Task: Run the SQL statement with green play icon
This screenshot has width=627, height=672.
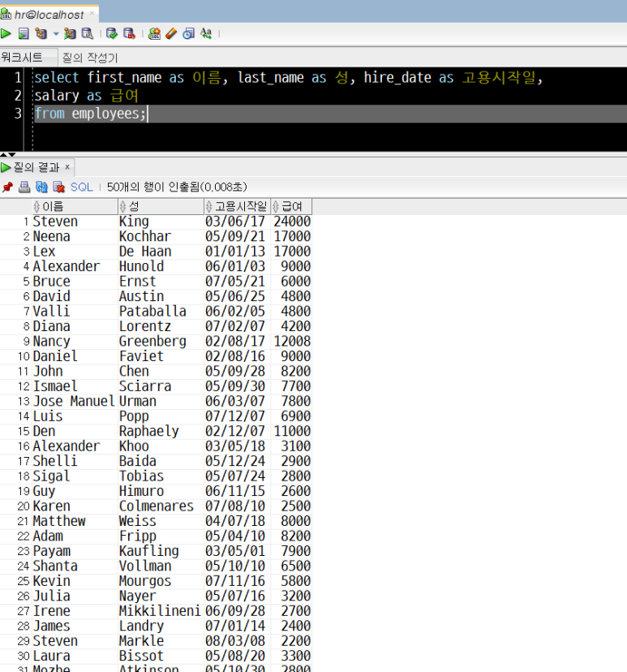Action: [x=6, y=33]
